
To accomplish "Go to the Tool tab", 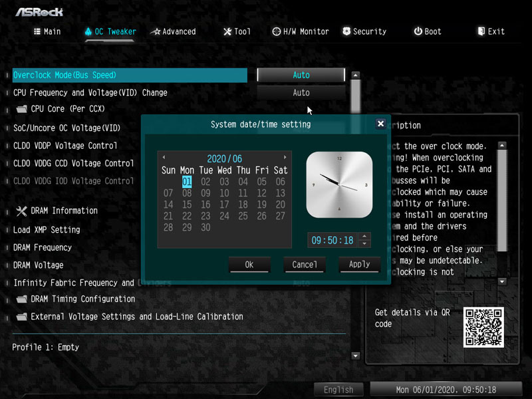I will pos(237,31).
